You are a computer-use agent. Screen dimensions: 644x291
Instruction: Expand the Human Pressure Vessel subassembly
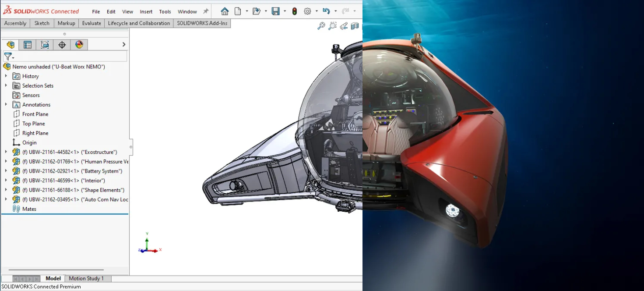tap(6, 161)
